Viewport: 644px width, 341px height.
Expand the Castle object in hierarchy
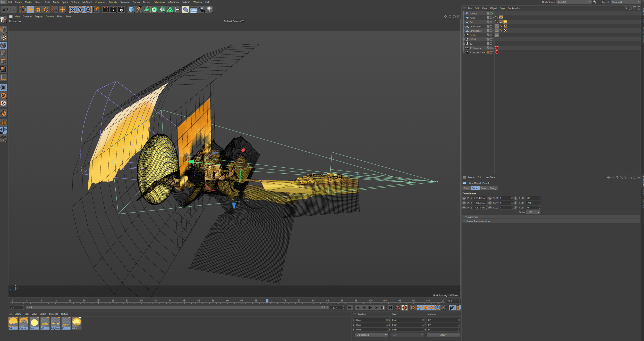pos(464,35)
